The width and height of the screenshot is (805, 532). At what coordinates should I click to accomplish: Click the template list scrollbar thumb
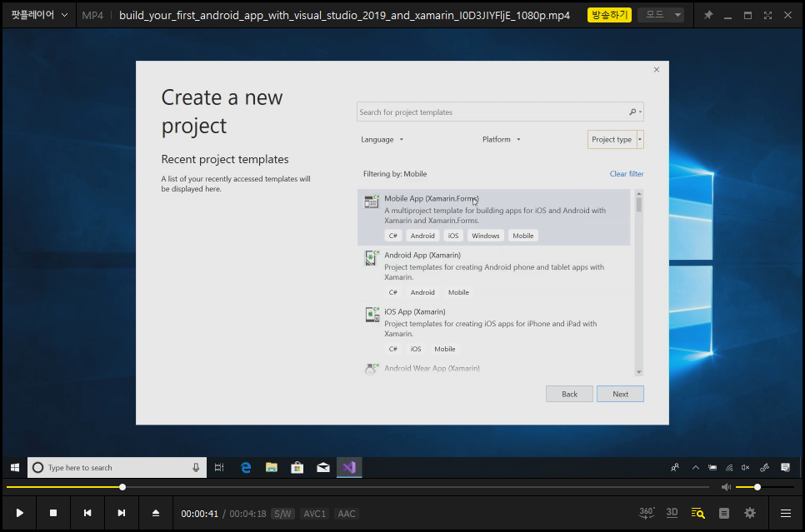pos(638,205)
